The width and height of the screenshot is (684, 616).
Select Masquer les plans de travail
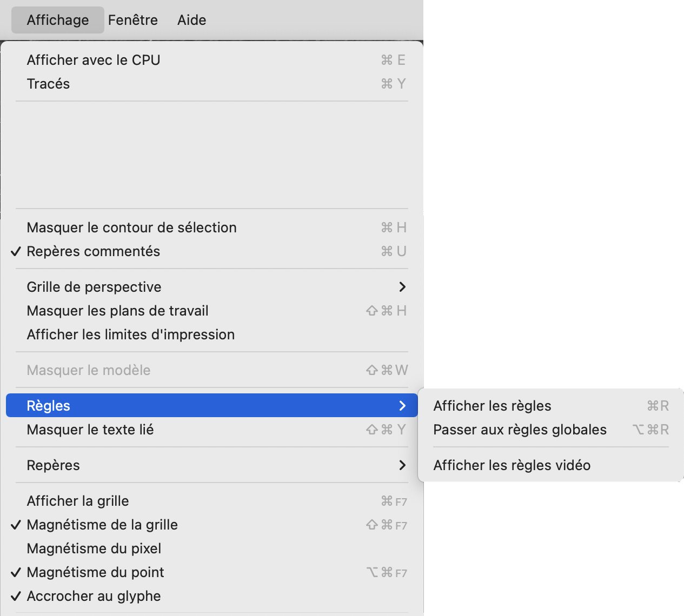tap(117, 311)
